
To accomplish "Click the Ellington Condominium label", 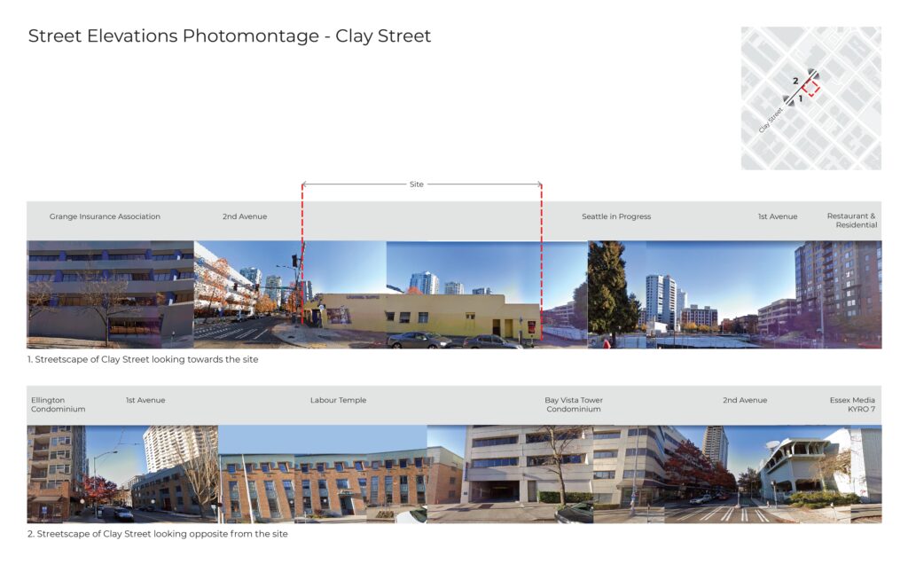I will pos(59,404).
